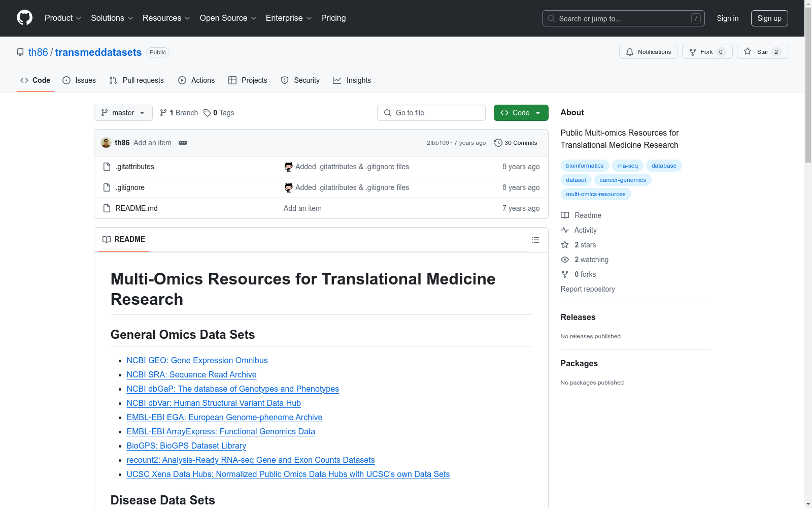The width and height of the screenshot is (812, 508).
Task: Click the bioinformatics topic tag
Action: 585,166
